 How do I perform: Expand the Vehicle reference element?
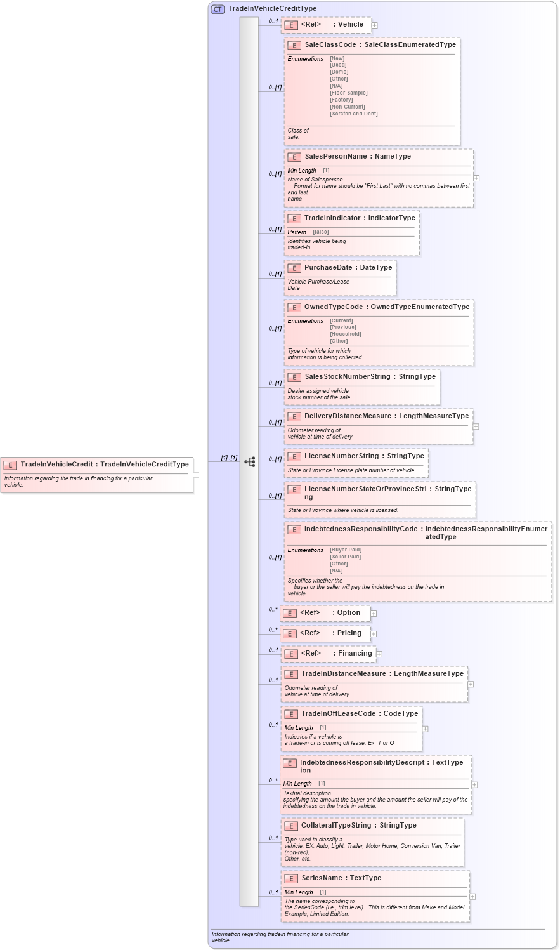pyautogui.click(x=374, y=25)
